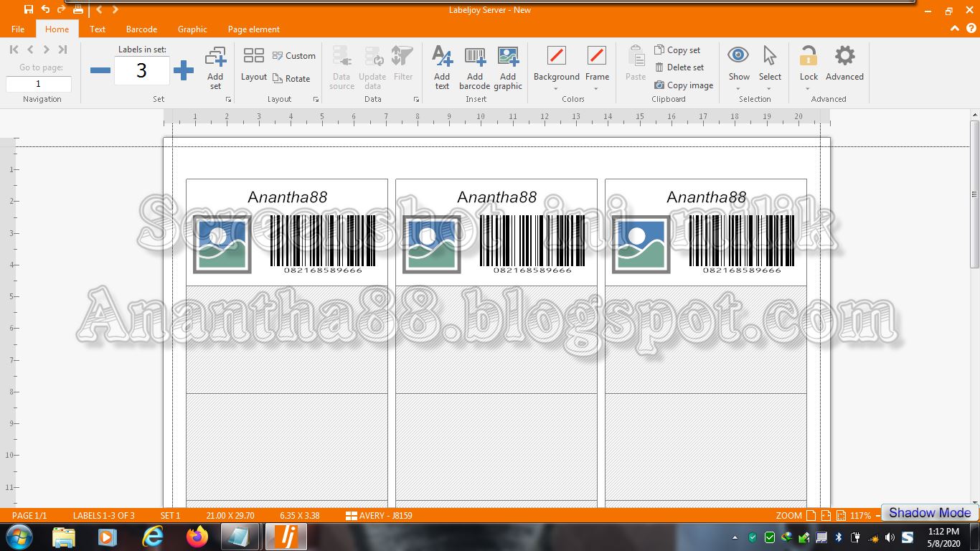
Task: Select the third label's barcode
Action: (x=742, y=244)
